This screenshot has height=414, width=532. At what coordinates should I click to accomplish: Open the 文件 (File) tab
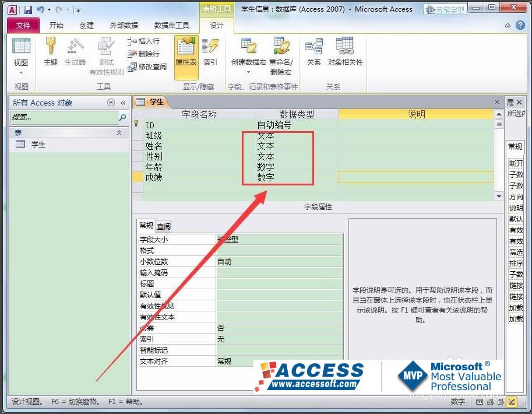[x=23, y=25]
